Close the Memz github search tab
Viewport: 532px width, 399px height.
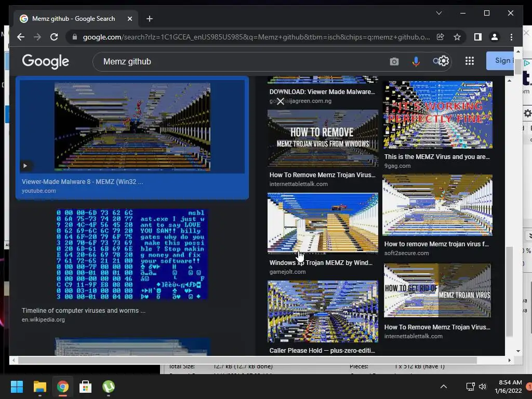[x=129, y=19]
